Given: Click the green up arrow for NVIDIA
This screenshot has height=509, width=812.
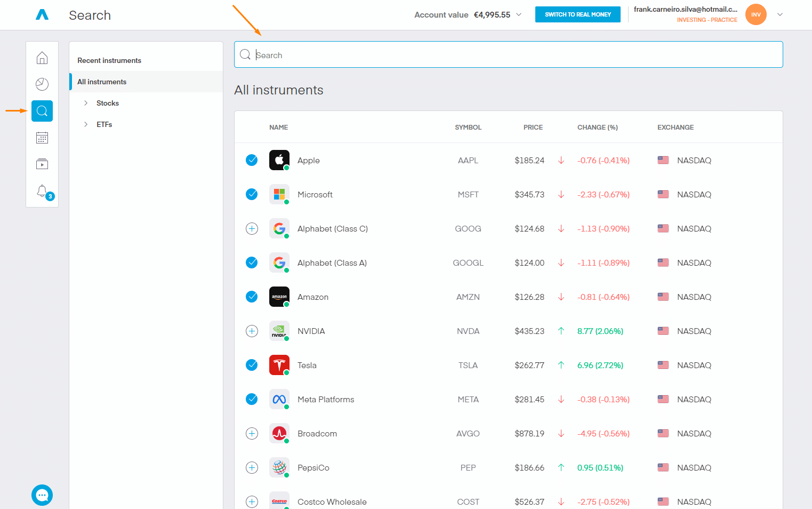Looking at the screenshot, I should 561,331.
